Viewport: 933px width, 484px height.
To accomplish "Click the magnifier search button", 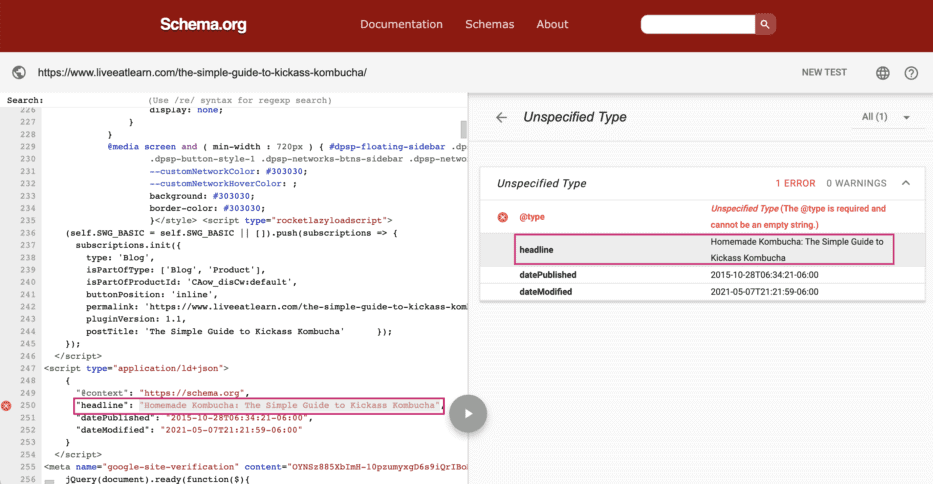I will pos(765,24).
